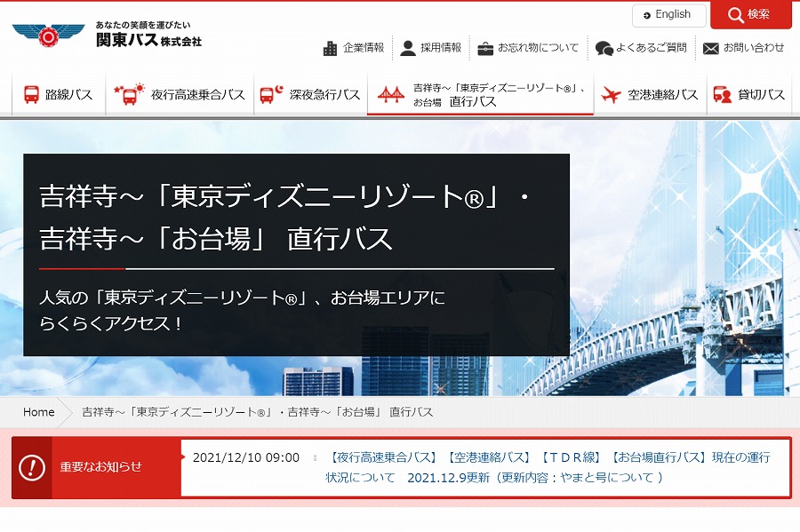Click the 重要なお知らせ red label
800x532 pixels.
coord(100,467)
